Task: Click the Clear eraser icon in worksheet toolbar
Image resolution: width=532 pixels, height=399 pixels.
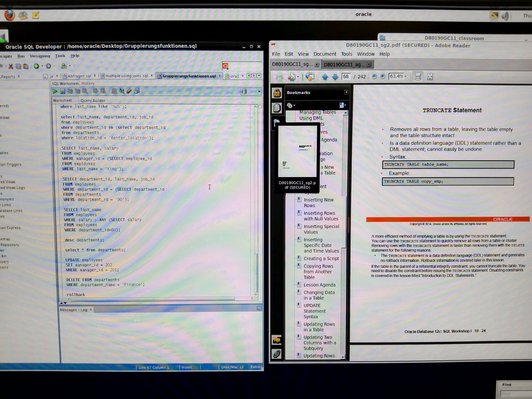Action: point(129,91)
